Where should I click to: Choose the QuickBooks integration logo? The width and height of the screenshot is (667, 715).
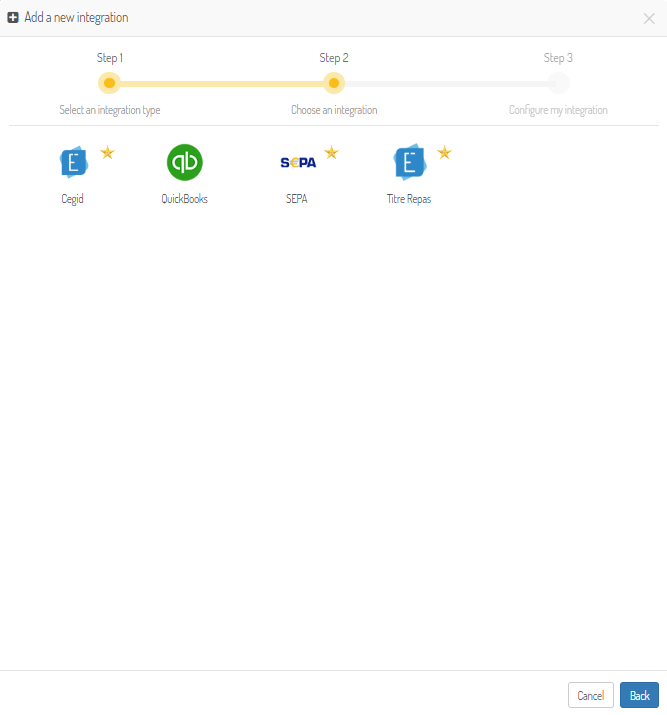point(185,162)
